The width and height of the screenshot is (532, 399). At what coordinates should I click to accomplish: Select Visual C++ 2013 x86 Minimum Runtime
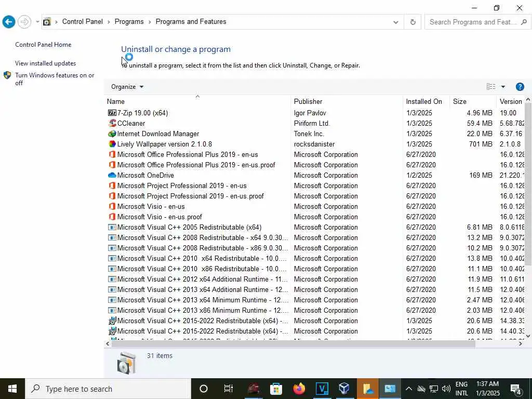click(203, 310)
